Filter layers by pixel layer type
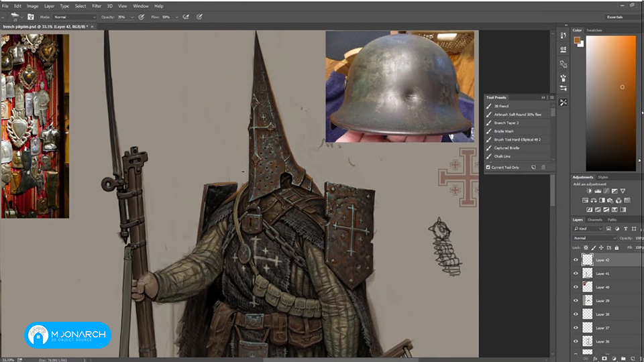This screenshot has width=644, height=362. (x=608, y=229)
